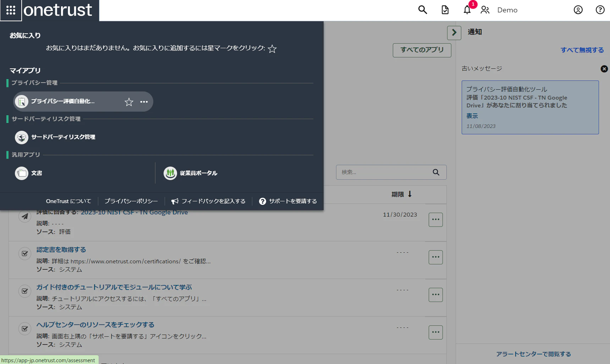Open the help question mark icon

600,10
